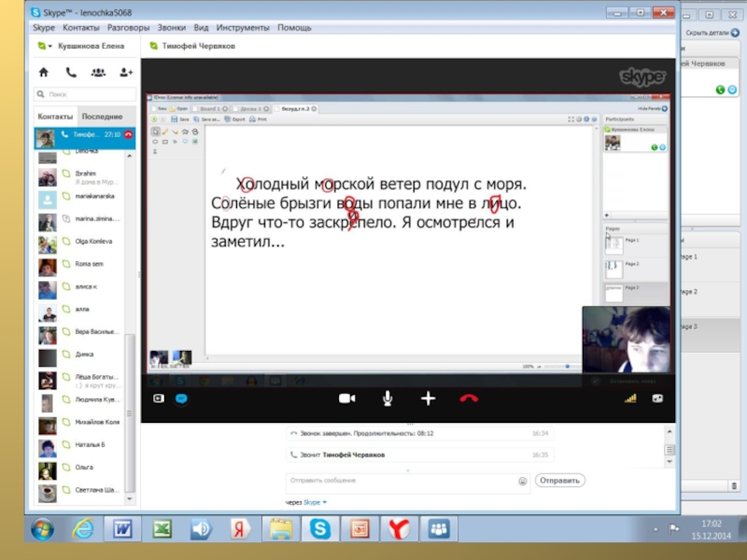This screenshot has width=747, height=560.
Task: Toggle full screen view of call
Action: (x=657, y=399)
